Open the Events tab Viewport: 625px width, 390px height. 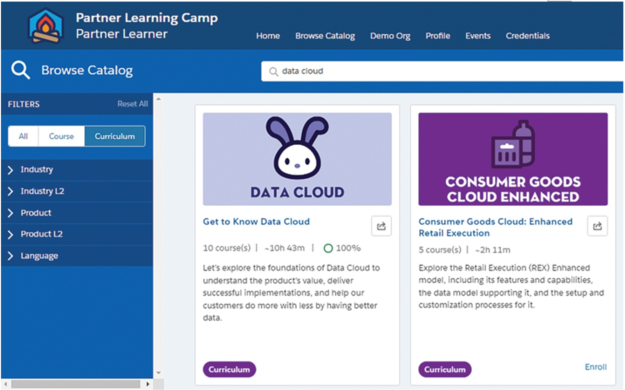tap(478, 36)
